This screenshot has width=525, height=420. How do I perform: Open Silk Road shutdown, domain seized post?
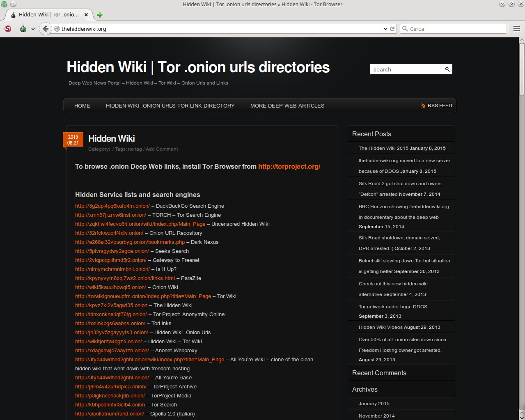[399, 243]
